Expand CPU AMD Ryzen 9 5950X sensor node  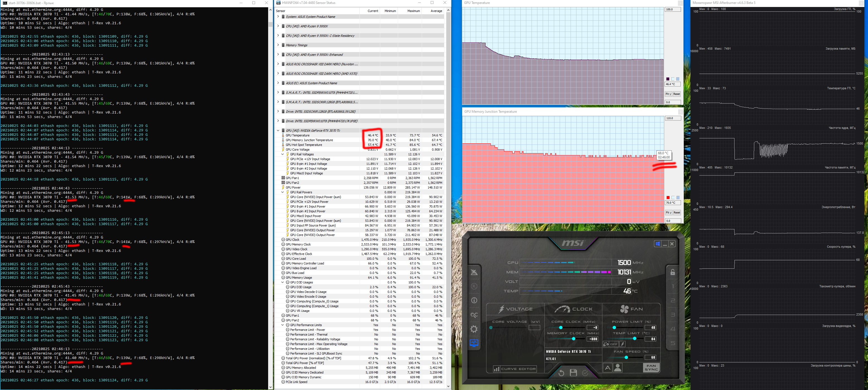point(278,26)
